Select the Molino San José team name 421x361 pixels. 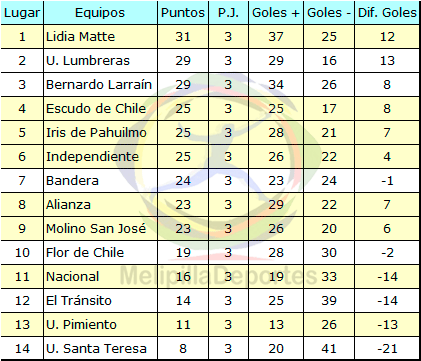96,229
